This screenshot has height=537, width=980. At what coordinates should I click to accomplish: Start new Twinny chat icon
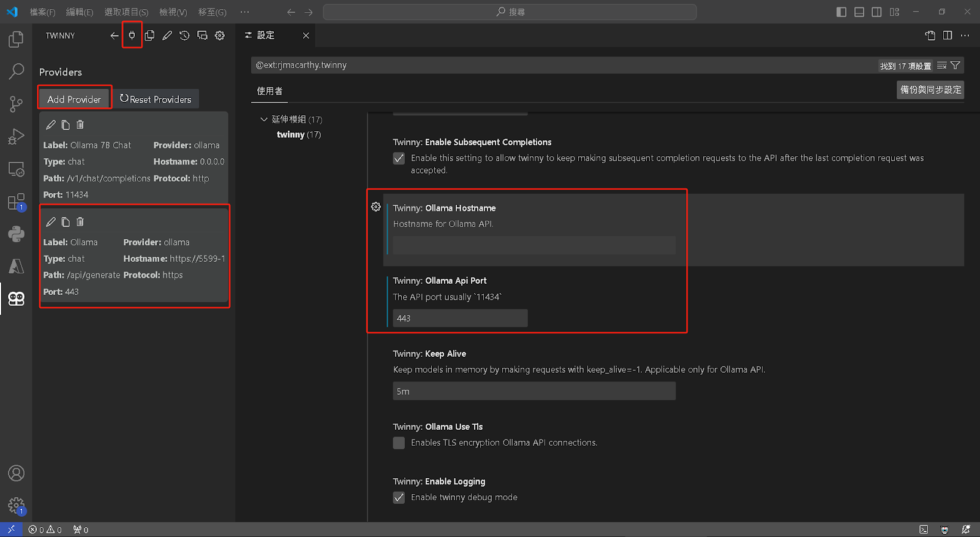point(202,36)
